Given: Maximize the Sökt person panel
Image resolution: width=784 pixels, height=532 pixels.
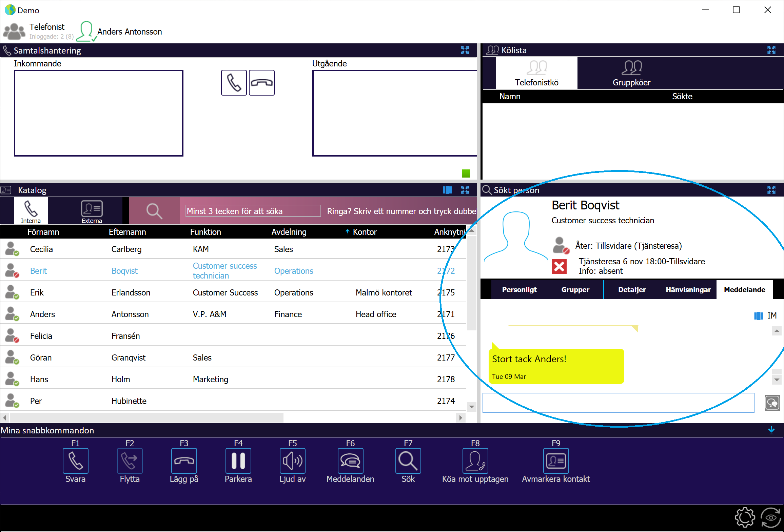Looking at the screenshot, I should [771, 190].
